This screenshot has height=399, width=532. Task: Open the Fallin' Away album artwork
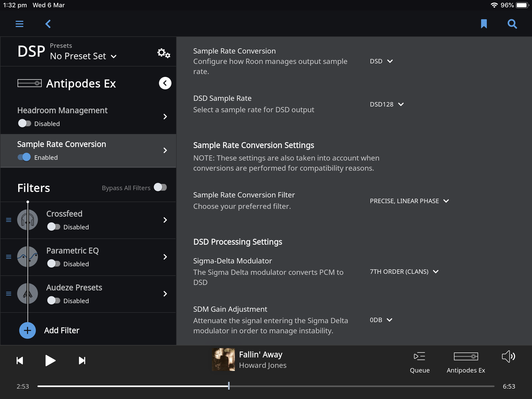223,360
